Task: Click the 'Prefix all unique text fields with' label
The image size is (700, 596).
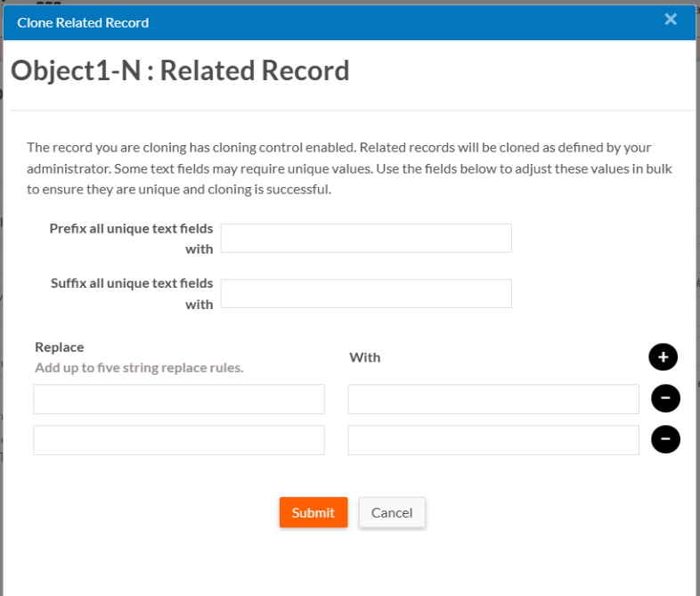Action: click(x=132, y=238)
